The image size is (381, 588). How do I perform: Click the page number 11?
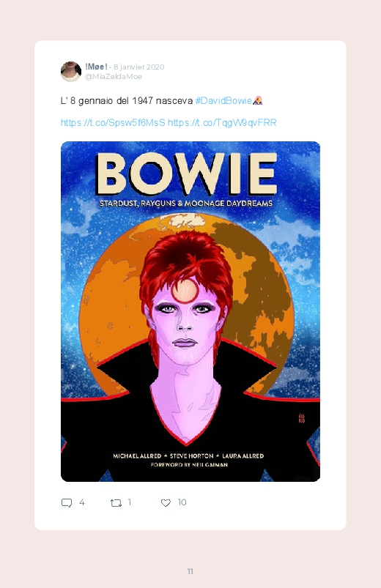[x=190, y=571]
